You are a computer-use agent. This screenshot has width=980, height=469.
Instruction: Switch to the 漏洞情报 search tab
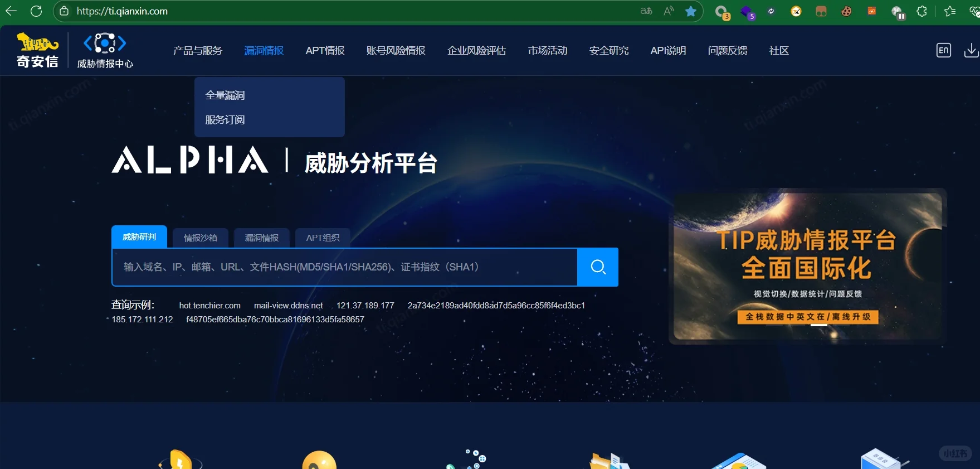[262, 238]
